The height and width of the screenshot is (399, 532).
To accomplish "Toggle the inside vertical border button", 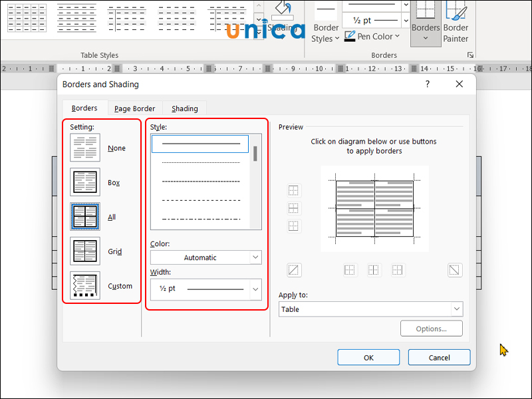I will [x=374, y=270].
